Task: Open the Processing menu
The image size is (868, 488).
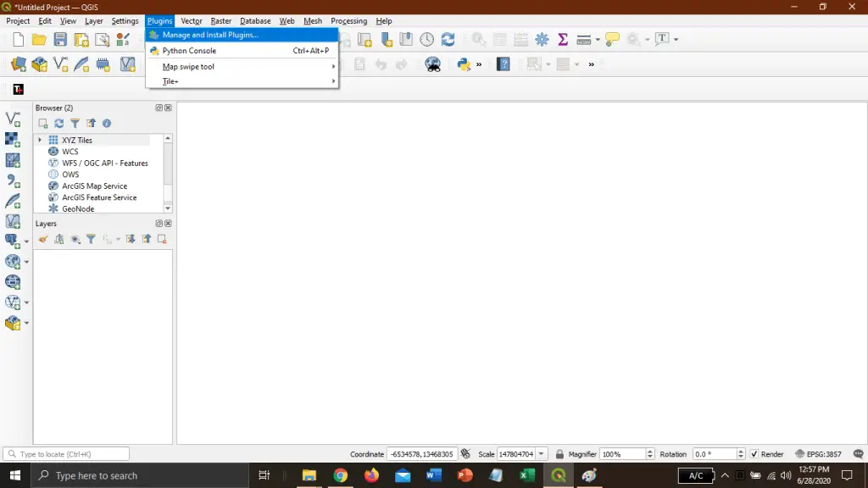Action: click(x=348, y=21)
